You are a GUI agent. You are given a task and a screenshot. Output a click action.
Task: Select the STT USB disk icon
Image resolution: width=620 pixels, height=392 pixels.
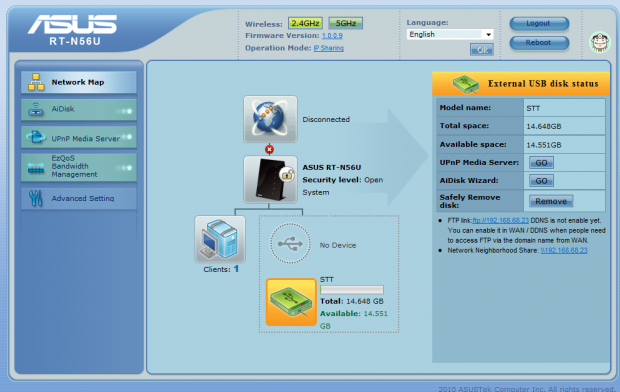click(x=291, y=302)
